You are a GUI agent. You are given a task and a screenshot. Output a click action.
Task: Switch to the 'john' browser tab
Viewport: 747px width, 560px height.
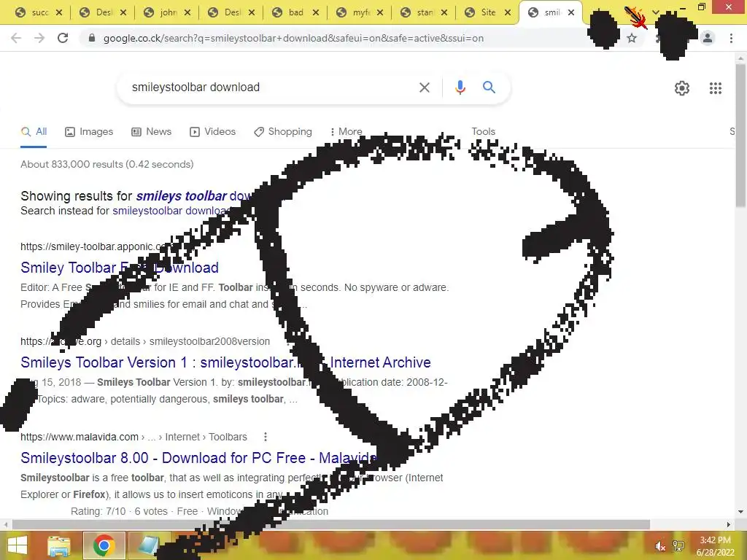pyautogui.click(x=161, y=12)
